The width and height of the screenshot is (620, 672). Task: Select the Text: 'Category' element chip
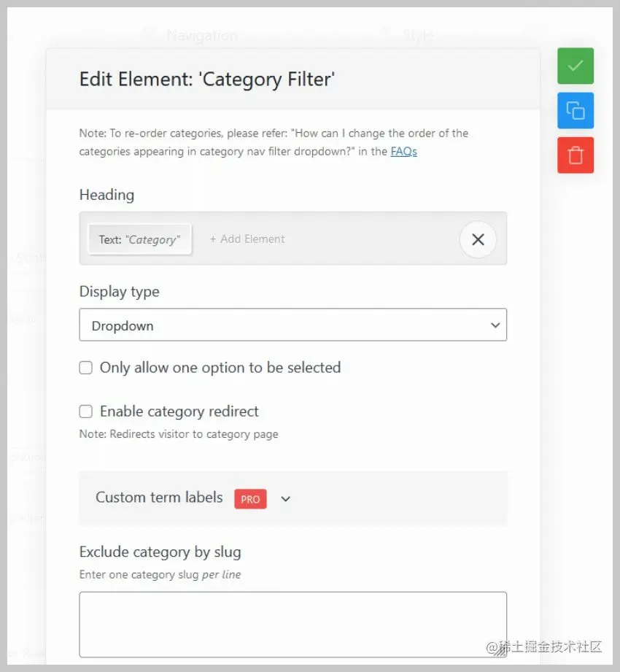coord(139,239)
